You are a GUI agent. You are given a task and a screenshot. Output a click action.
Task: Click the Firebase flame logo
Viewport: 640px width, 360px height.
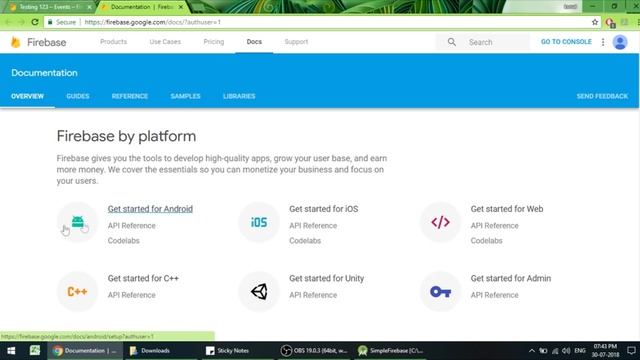pos(16,42)
